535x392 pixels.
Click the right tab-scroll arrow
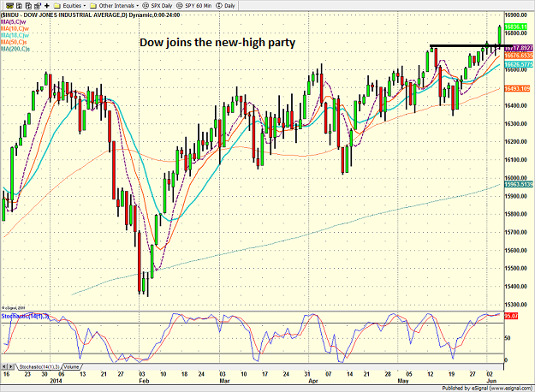(x=11, y=367)
